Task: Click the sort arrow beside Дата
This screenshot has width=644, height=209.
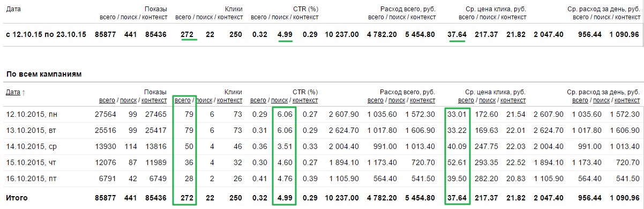Action: coord(24,92)
